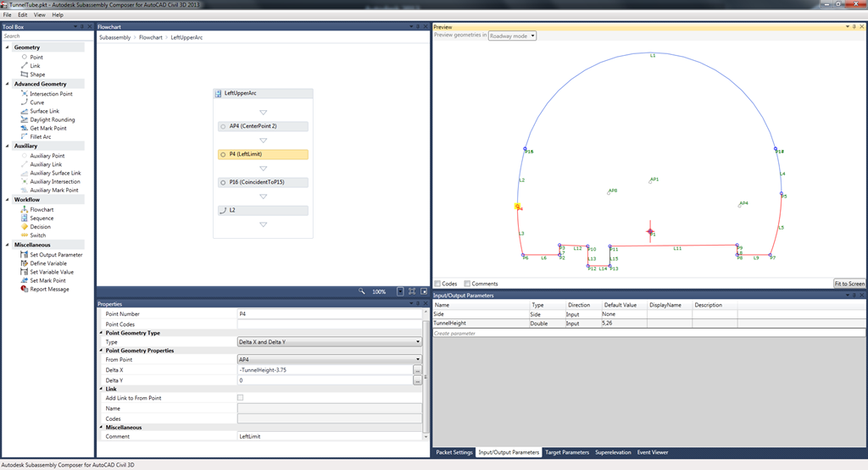Screen dimensions: 868x470
Task: Click the Decision workflow icon
Action: point(24,227)
